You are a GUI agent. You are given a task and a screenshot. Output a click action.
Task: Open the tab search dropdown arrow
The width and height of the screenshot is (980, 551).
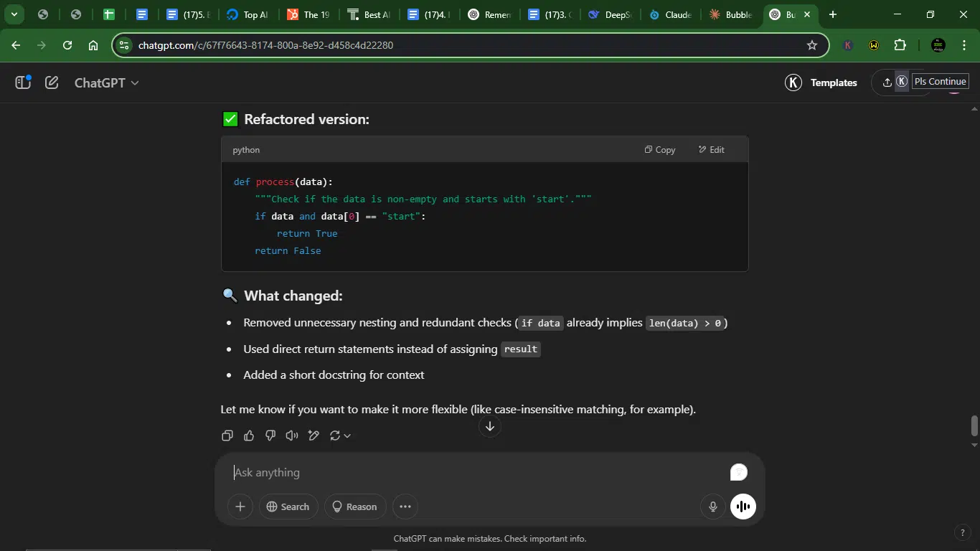[14, 14]
